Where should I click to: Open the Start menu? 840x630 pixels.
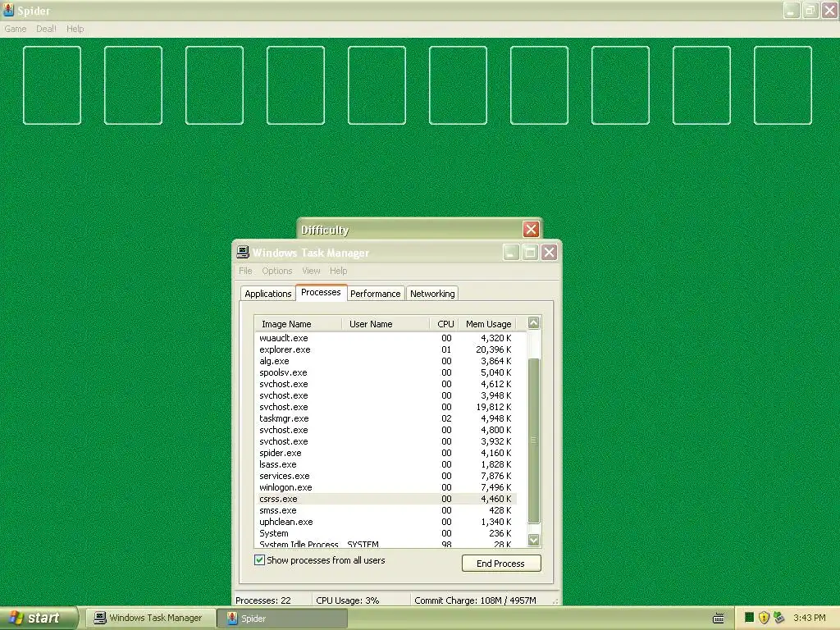click(x=39, y=618)
